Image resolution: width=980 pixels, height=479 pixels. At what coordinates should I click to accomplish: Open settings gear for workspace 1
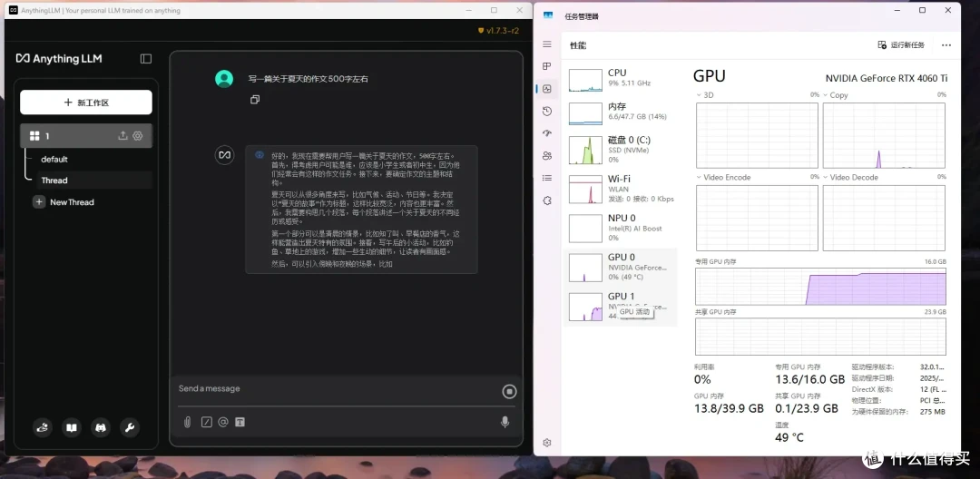(138, 135)
